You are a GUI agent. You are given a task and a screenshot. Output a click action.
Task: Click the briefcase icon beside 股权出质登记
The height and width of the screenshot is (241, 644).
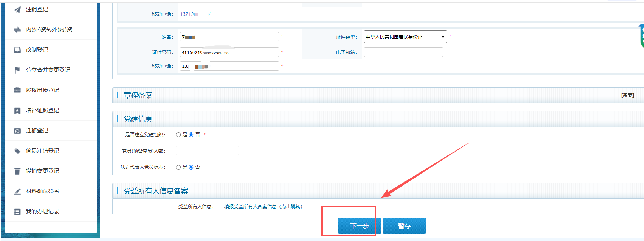point(17,90)
